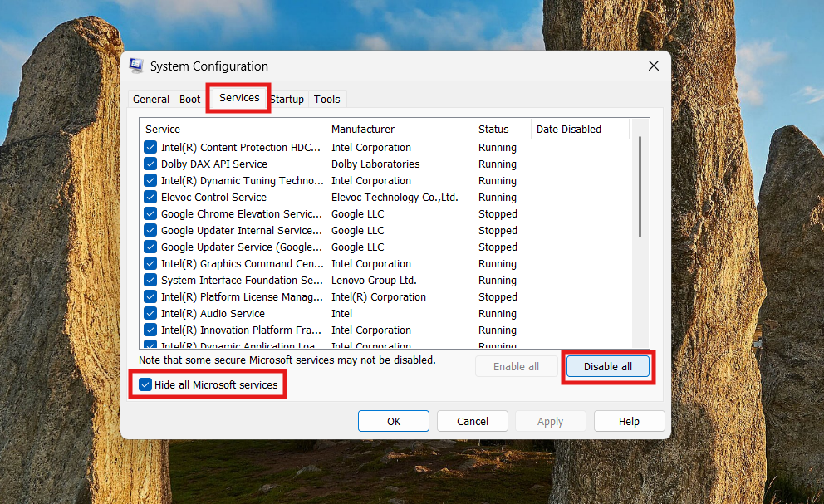
Task: Dismiss the dialog with Cancel
Action: (472, 421)
